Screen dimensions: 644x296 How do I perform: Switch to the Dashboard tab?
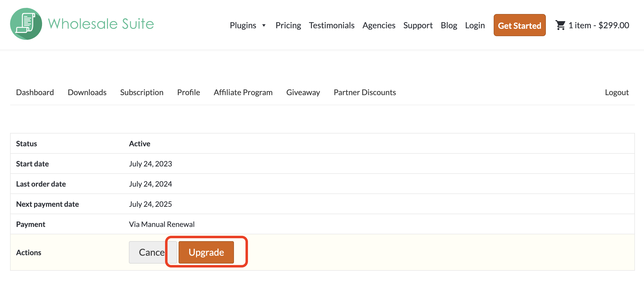pos(35,92)
